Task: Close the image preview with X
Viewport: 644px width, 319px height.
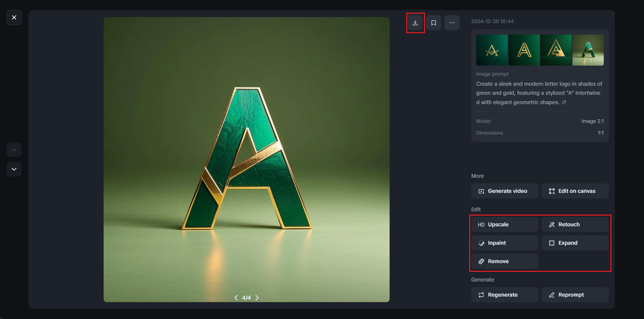Action: coord(14,18)
